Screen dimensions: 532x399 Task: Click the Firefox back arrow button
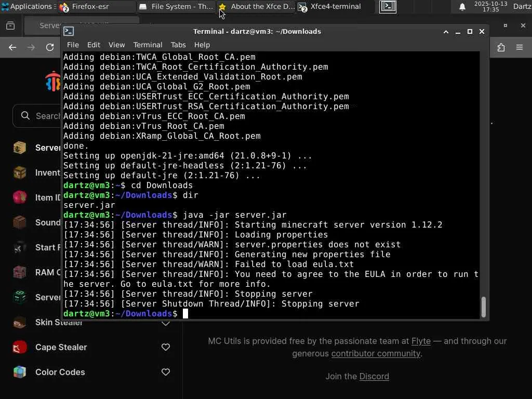coord(12,47)
